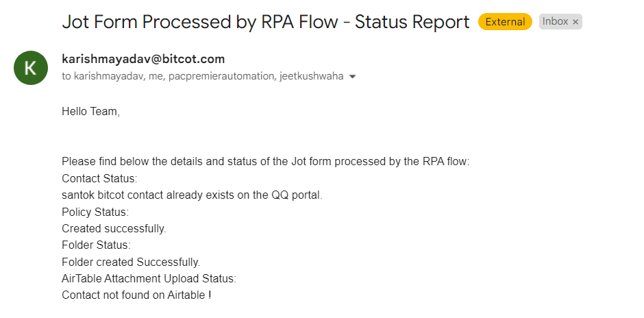Click sender address karishmayadav@bitcot.com
This screenshot has width=644, height=318.
(143, 59)
